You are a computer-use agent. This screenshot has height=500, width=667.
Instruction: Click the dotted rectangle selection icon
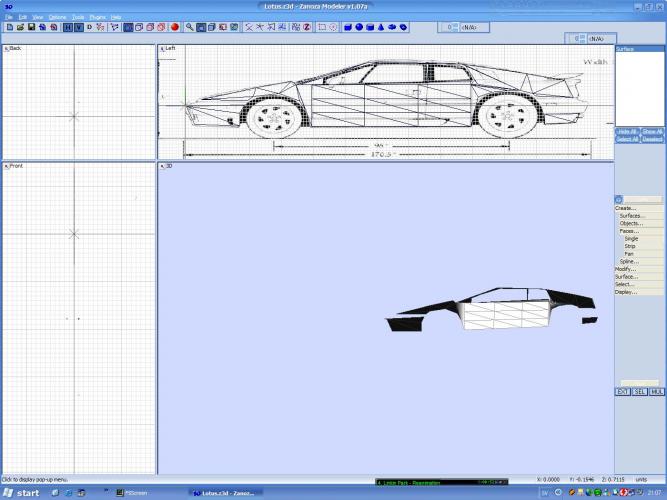click(x=322, y=27)
